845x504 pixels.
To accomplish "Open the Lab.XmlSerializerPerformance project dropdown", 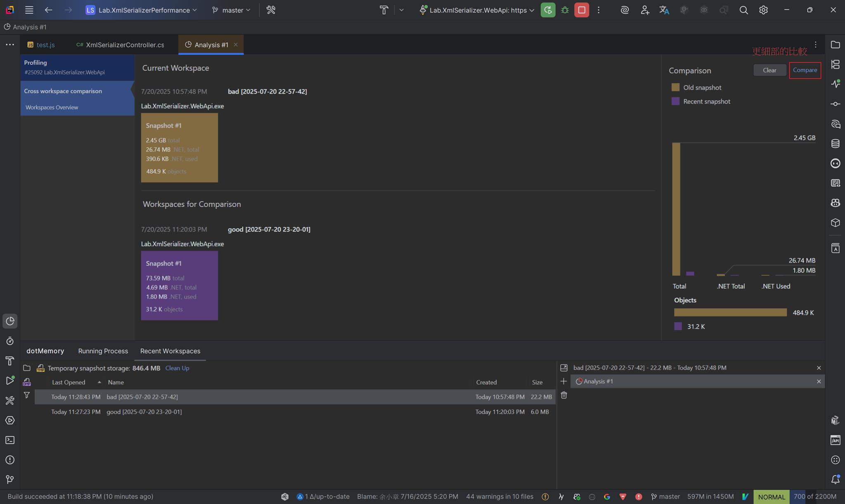I will [x=142, y=10].
